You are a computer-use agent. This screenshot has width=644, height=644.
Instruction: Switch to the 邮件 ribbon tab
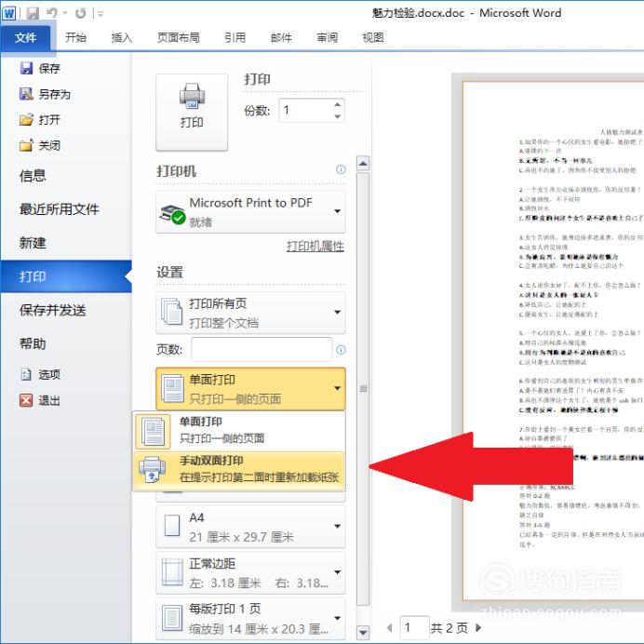point(281,38)
